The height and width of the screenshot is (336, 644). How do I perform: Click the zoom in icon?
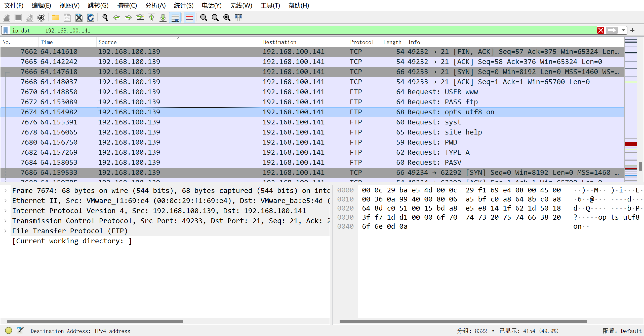click(x=204, y=18)
